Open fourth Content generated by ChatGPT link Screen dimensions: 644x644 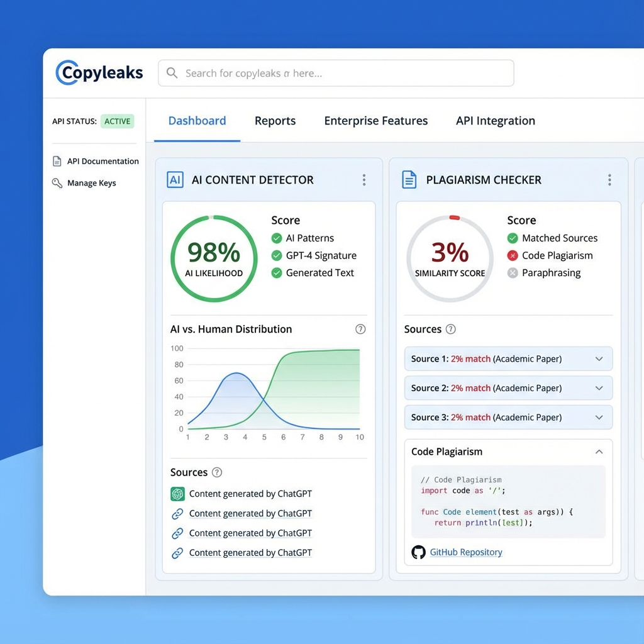pyautogui.click(x=250, y=553)
